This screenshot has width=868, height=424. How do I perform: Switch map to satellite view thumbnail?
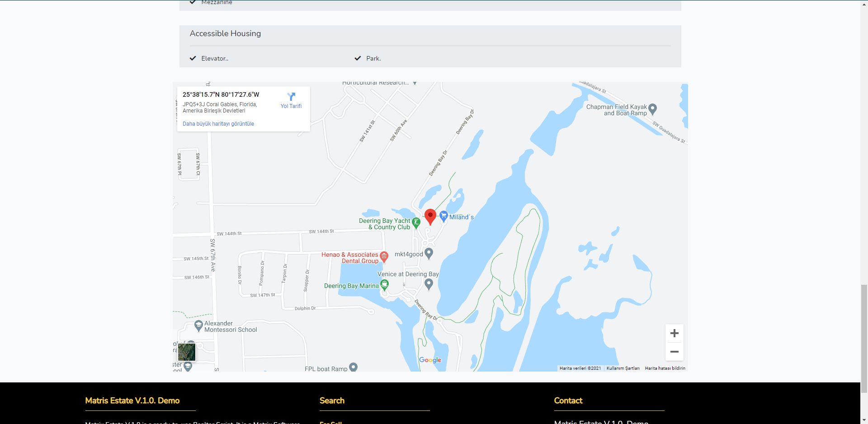click(x=187, y=352)
